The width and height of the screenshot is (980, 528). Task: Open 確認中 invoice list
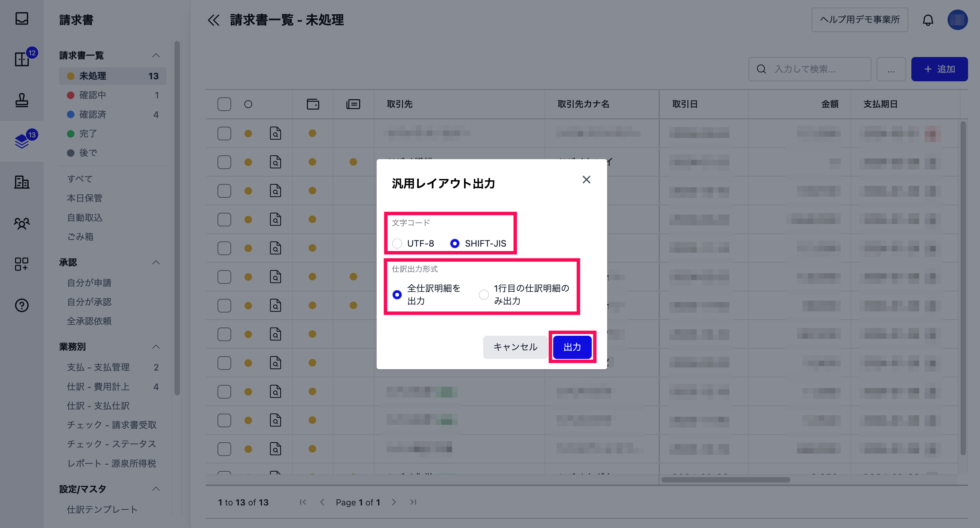113,95
